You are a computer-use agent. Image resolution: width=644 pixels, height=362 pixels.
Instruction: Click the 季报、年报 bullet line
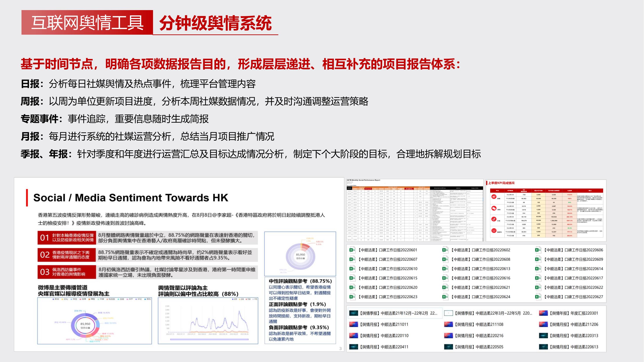[251, 154]
